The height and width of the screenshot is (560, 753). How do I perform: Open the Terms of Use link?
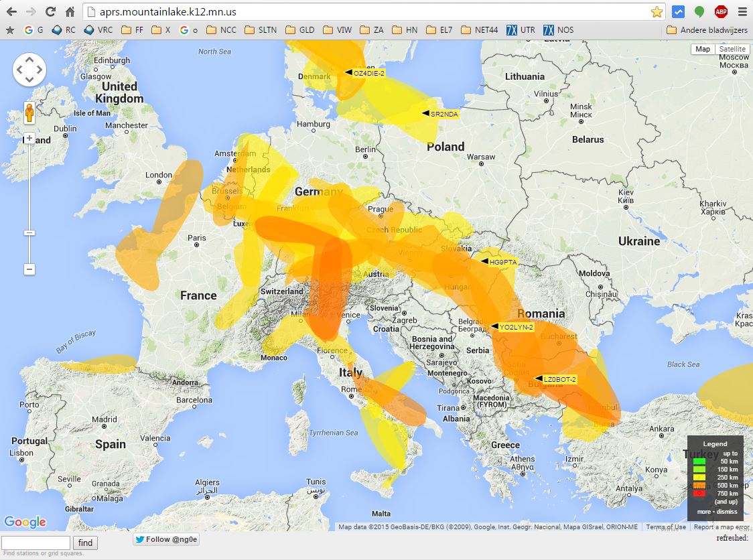tap(666, 527)
